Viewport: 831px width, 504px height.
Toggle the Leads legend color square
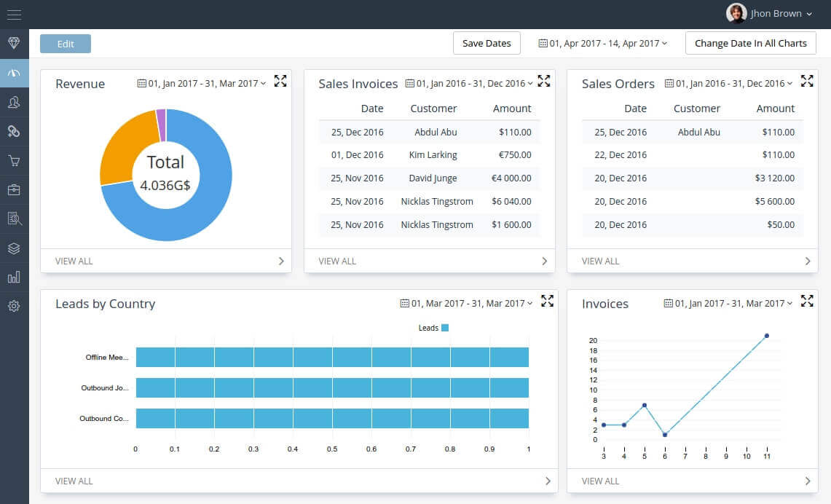click(x=445, y=328)
